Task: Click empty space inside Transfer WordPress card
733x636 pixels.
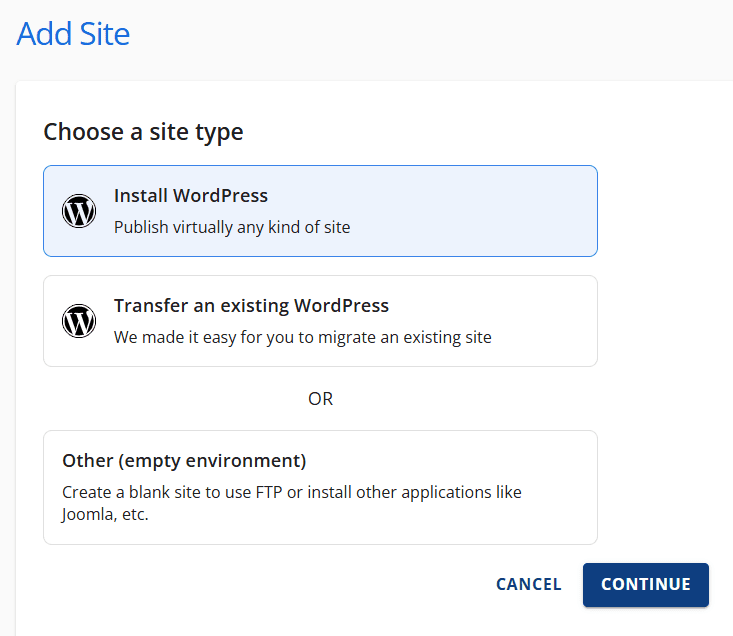Action: click(x=542, y=321)
